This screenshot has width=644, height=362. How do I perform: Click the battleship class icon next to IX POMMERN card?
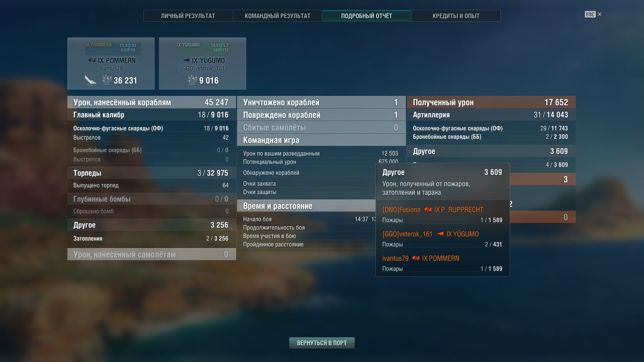[92, 60]
